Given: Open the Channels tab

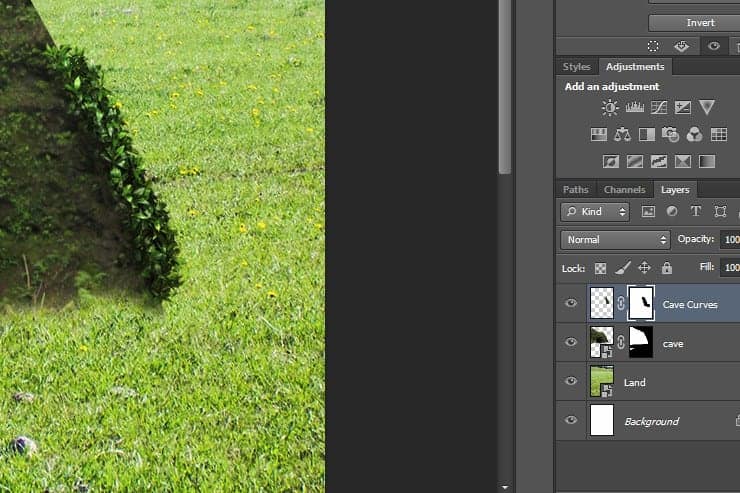Looking at the screenshot, I should click(624, 190).
